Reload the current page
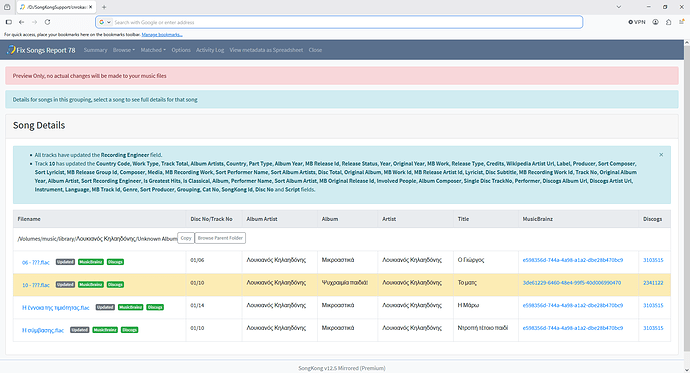 pyautogui.click(x=48, y=22)
